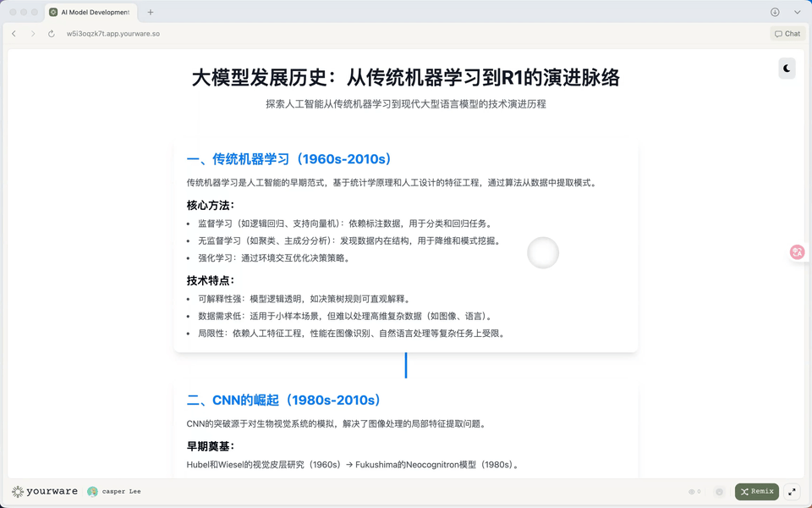Click the Remix button
The image size is (812, 508).
point(756,491)
